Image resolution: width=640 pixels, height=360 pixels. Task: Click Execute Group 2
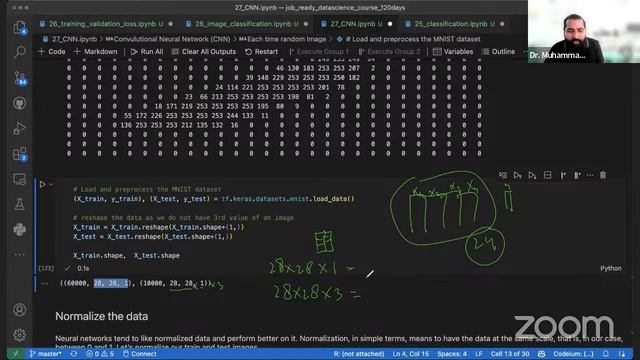(x=389, y=52)
